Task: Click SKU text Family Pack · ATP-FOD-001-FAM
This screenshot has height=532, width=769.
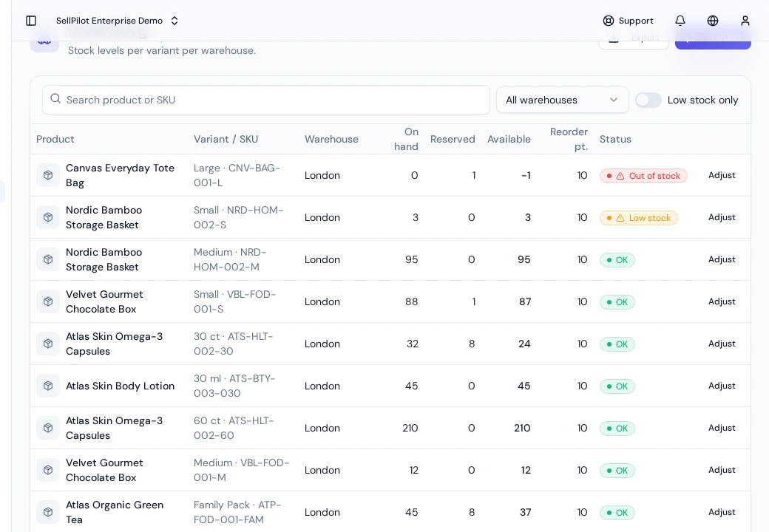Action: [x=237, y=512]
